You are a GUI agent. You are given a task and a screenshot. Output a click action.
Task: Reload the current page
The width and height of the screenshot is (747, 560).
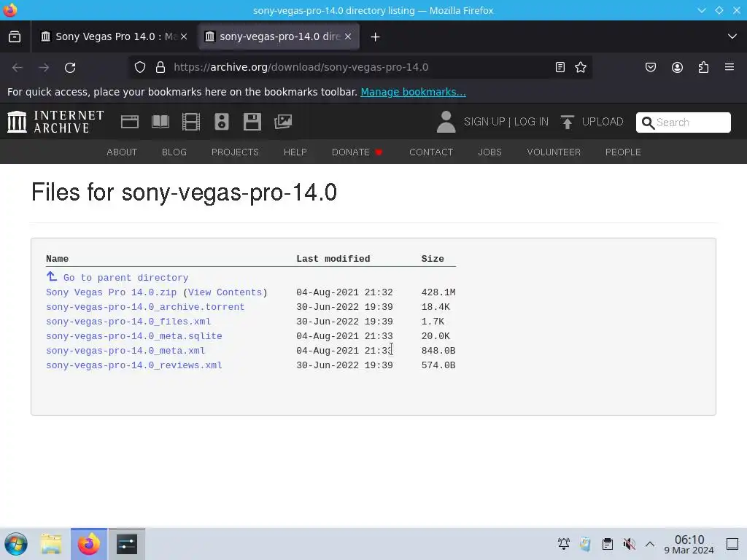click(x=70, y=68)
